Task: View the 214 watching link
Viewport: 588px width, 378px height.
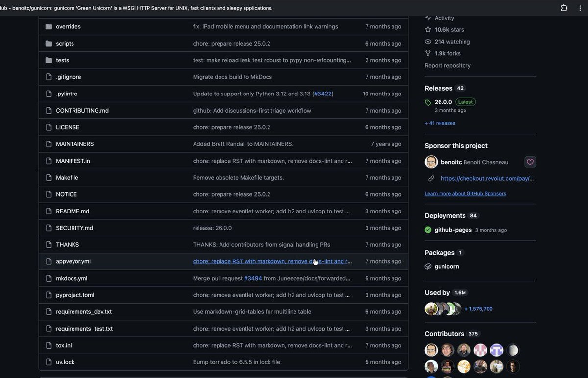Action: pos(447,42)
